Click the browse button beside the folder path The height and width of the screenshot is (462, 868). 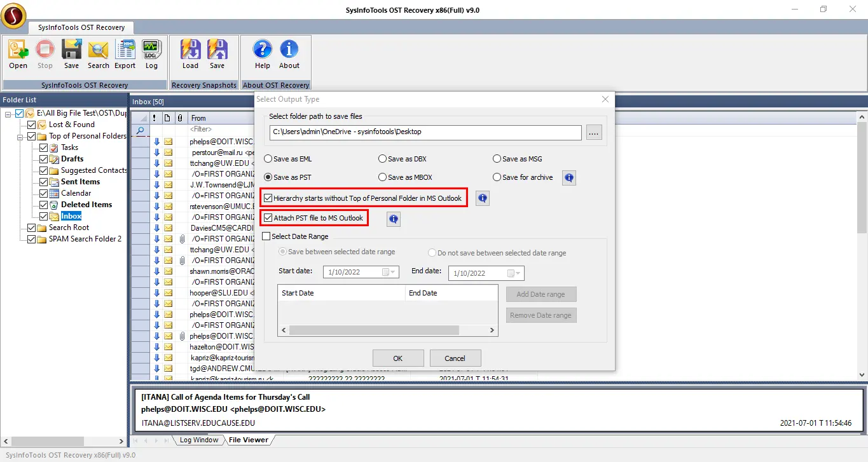[594, 132]
